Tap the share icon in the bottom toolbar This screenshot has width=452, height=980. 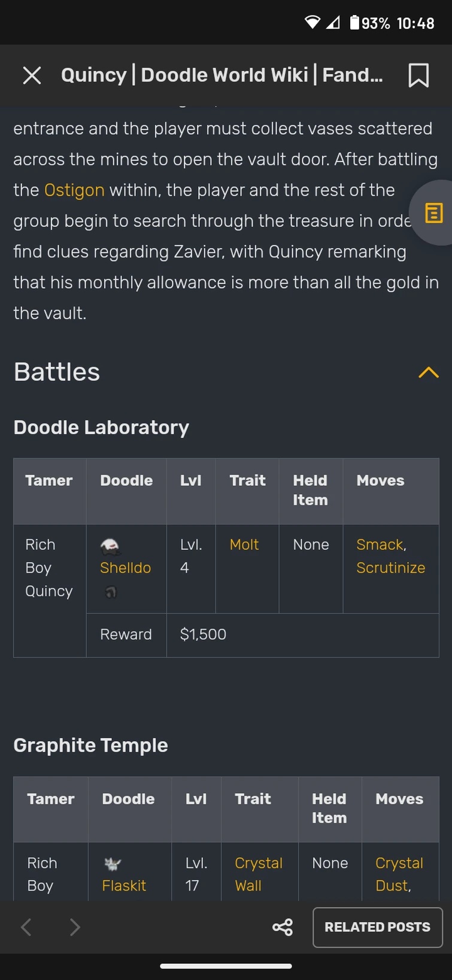(282, 927)
